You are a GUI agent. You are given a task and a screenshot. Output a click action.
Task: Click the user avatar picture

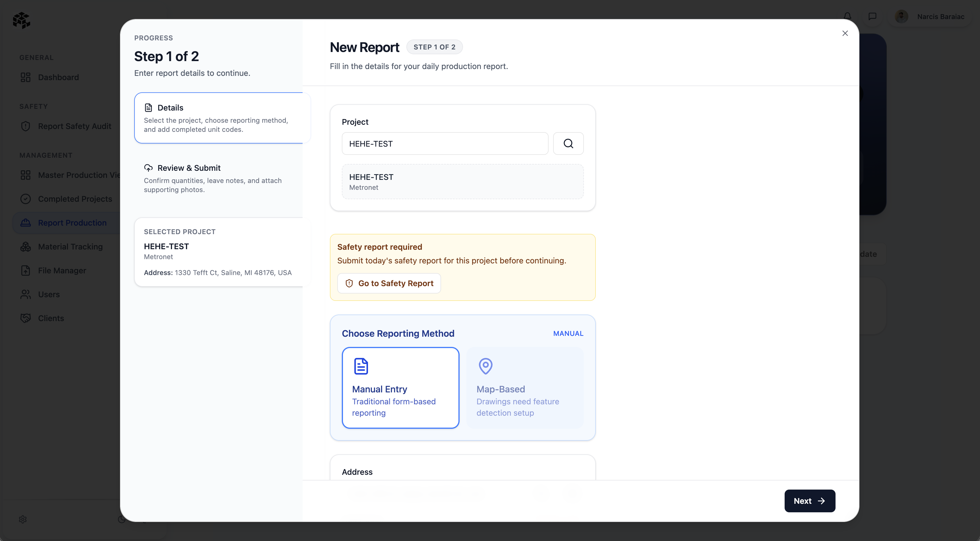tap(901, 16)
